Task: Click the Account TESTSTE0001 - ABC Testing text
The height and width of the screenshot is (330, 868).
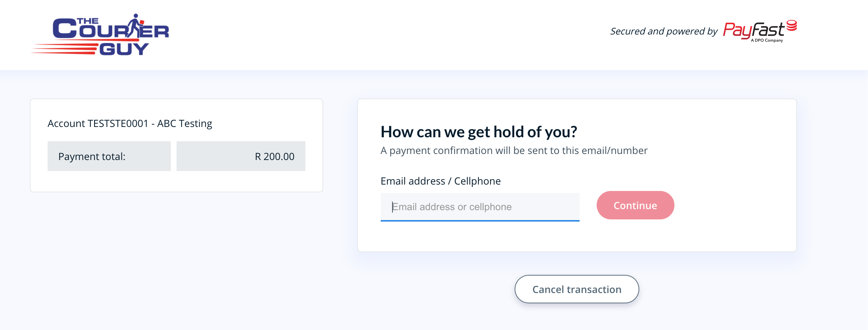Action: [x=130, y=123]
